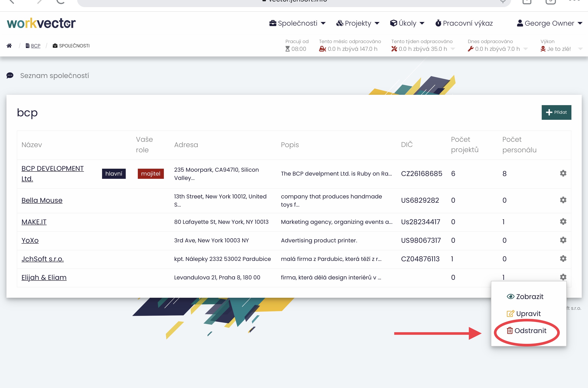Open settings gear for Bella Mouse row
The height and width of the screenshot is (388, 588).
[563, 200]
